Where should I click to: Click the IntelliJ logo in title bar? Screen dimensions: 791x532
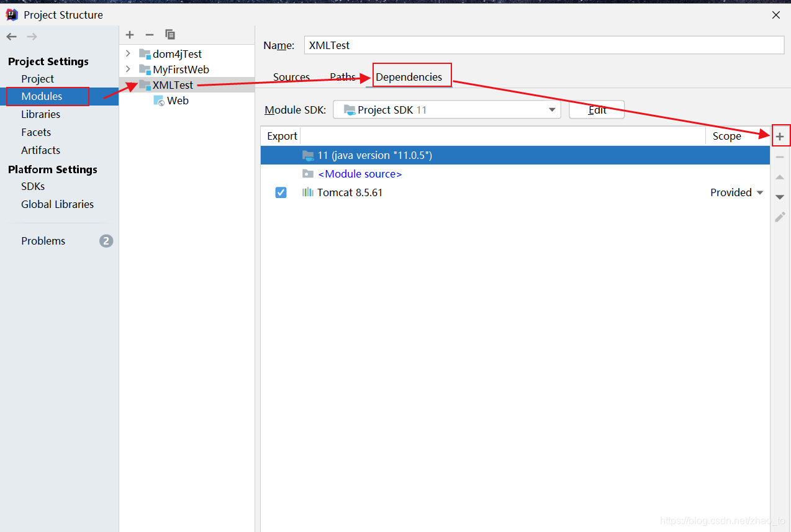12,14
